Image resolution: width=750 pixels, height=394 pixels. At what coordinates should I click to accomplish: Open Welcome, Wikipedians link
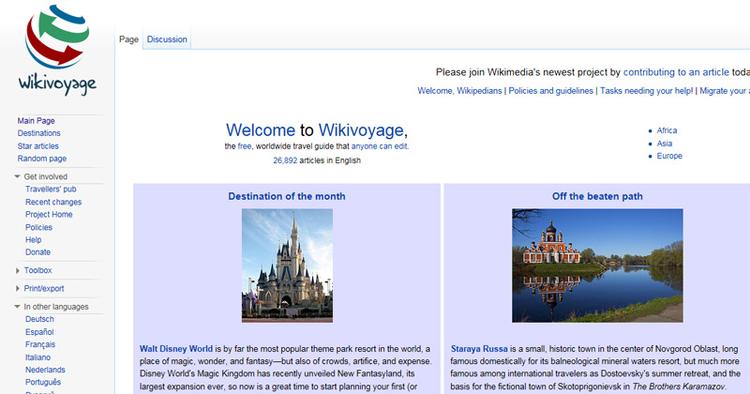pos(460,91)
